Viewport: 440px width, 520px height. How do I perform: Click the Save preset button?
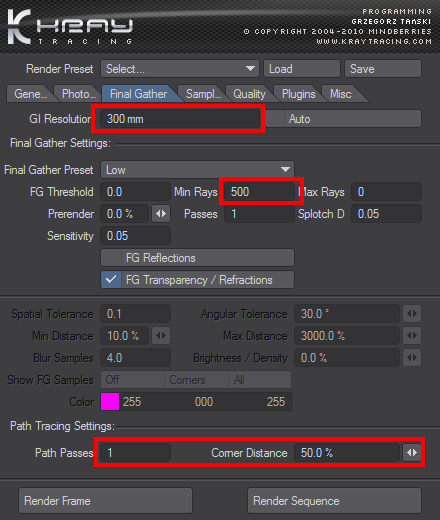(x=383, y=69)
